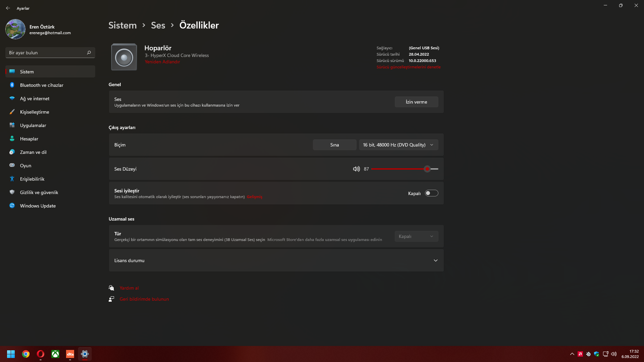The image size is (644, 362).
Task: Click the Sına test button
Action: (x=334, y=145)
